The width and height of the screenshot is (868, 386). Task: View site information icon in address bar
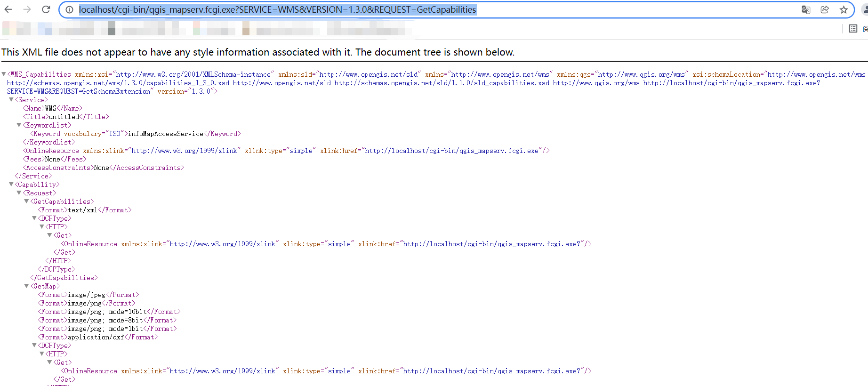pyautogui.click(x=69, y=9)
